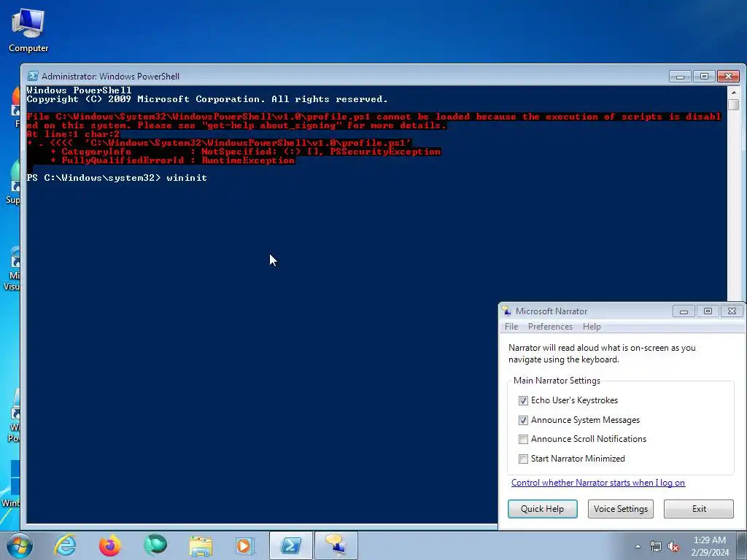This screenshot has height=560, width=747.
Task: Open the green globe browser taskbar icon
Action: coord(155,545)
